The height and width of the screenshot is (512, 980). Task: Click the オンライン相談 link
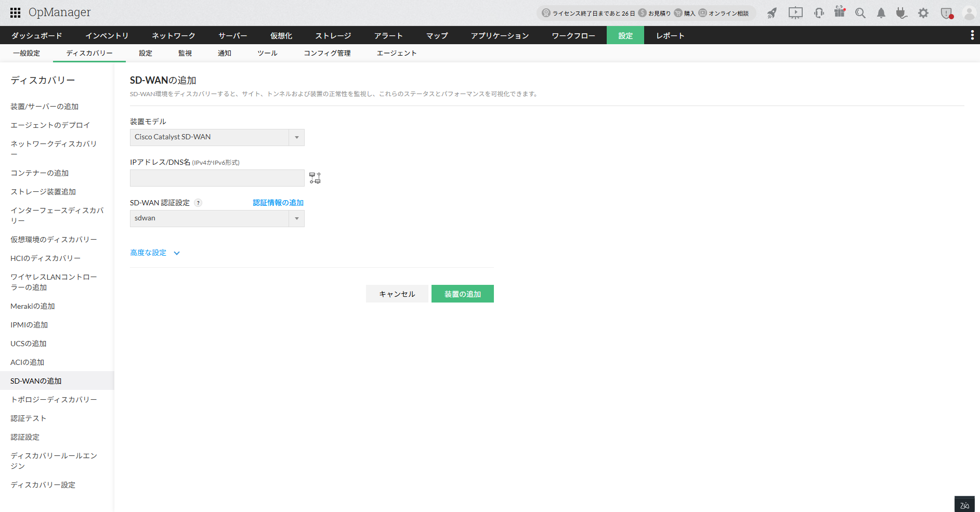pyautogui.click(x=724, y=13)
